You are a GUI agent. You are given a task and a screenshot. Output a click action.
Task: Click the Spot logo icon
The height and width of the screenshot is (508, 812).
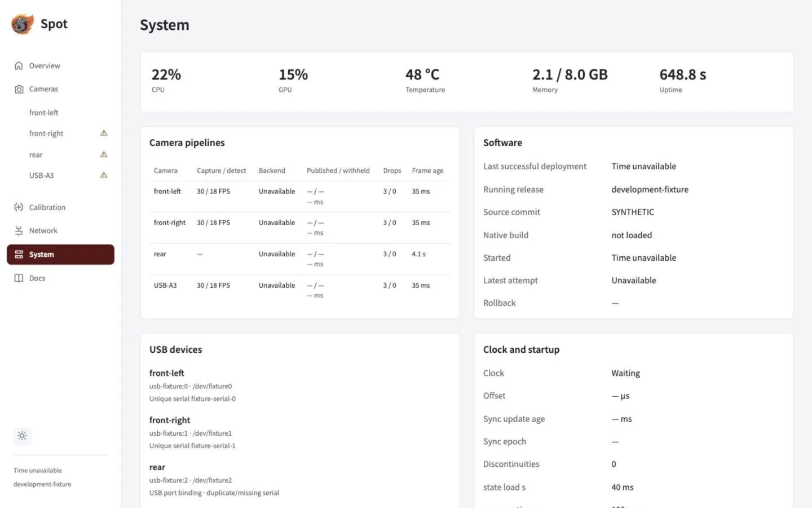(23, 24)
